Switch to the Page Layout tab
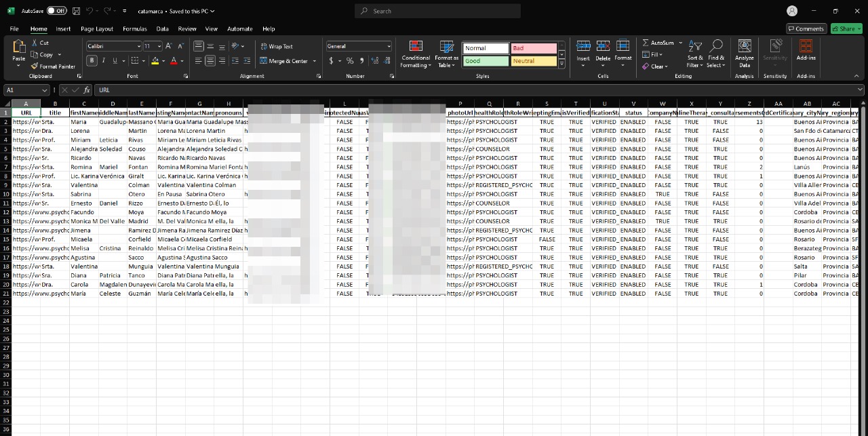The height and width of the screenshot is (436, 868). tap(97, 29)
